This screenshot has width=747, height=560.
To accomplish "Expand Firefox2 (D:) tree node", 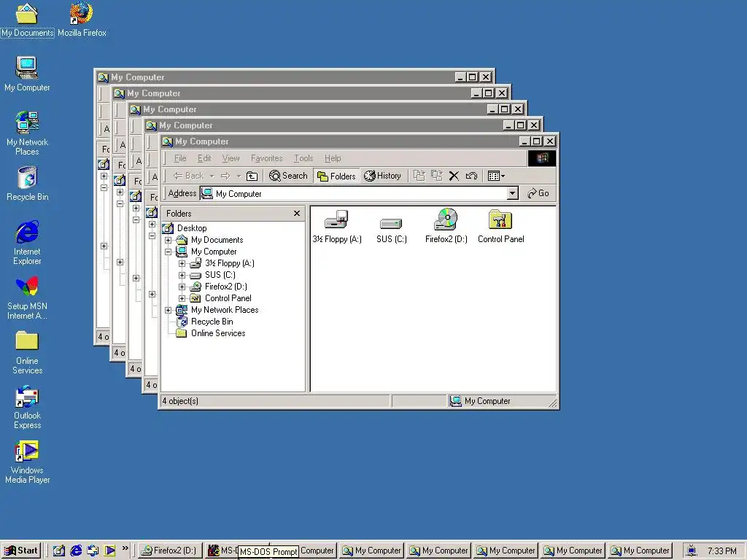I will pyautogui.click(x=182, y=287).
